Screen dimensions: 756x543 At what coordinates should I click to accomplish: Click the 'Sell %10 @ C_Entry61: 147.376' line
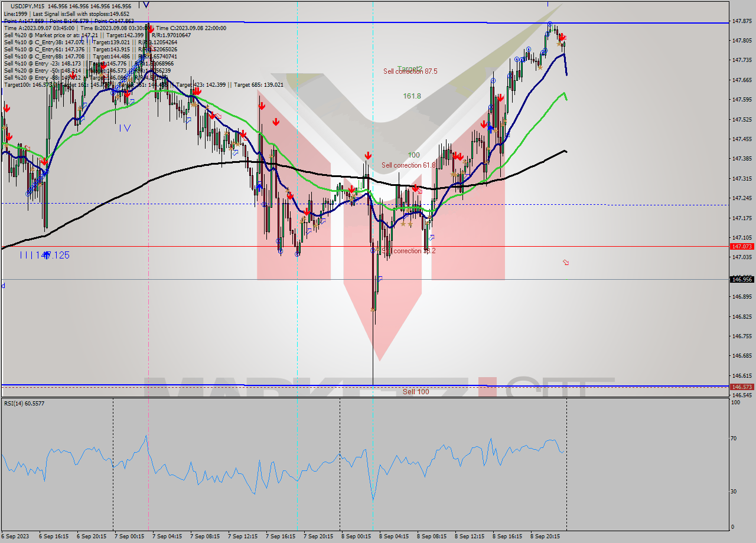click(44, 49)
